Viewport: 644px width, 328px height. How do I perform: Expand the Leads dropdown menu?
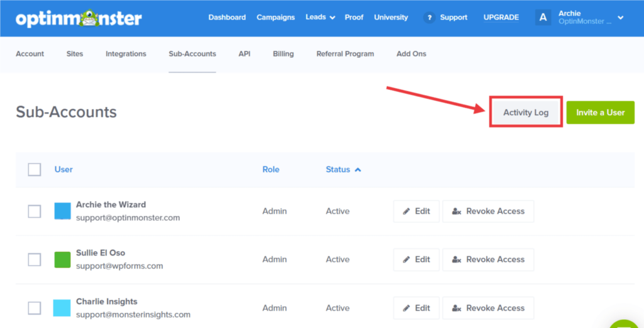point(320,17)
